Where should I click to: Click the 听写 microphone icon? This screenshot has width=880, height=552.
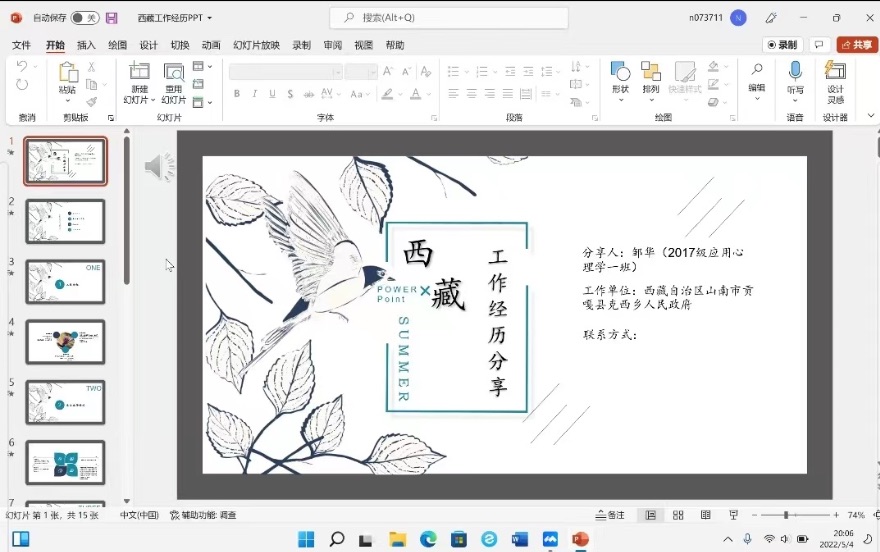pos(795,72)
